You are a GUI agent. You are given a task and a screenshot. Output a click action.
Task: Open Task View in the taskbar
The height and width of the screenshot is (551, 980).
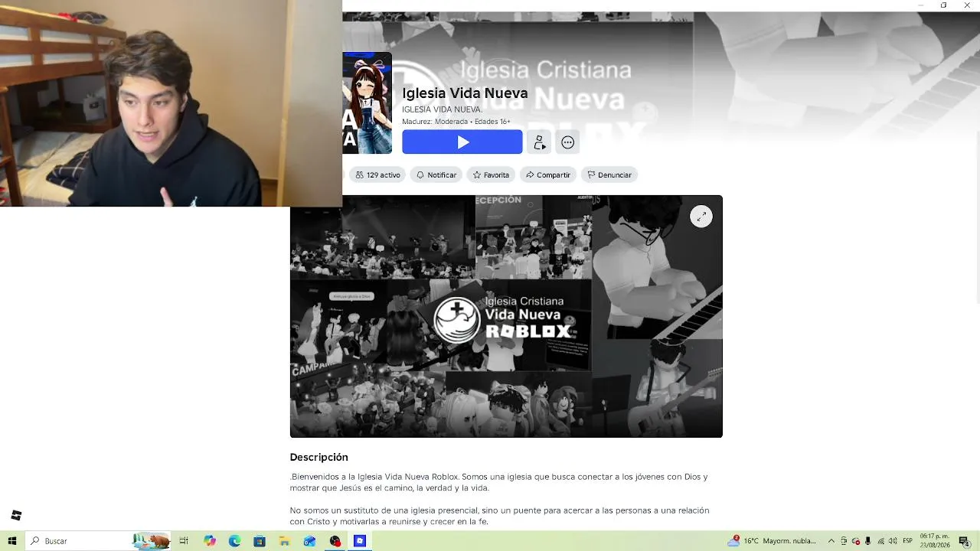(184, 541)
